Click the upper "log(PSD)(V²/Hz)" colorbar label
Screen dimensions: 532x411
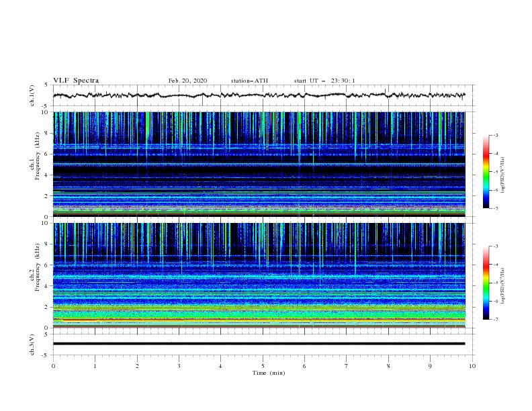pos(502,175)
